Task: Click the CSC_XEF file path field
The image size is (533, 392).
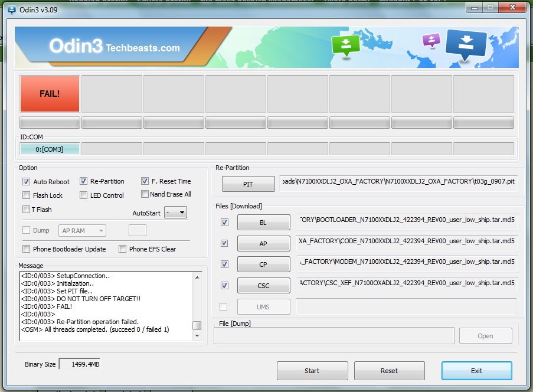Action: point(407,285)
